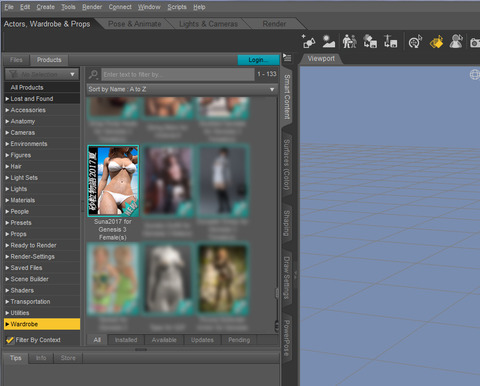This screenshot has width=480, height=386.
Task: Select the Light Sets category
Action: click(42, 178)
